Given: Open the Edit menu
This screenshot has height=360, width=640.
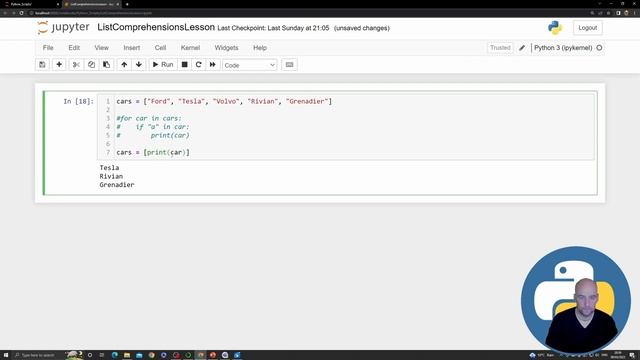Looking at the screenshot, I should (74, 48).
